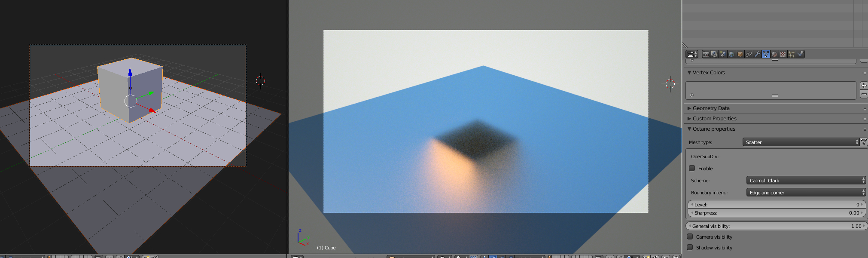
Task: Add a new vertex color layer (plus)
Action: pos(864,86)
